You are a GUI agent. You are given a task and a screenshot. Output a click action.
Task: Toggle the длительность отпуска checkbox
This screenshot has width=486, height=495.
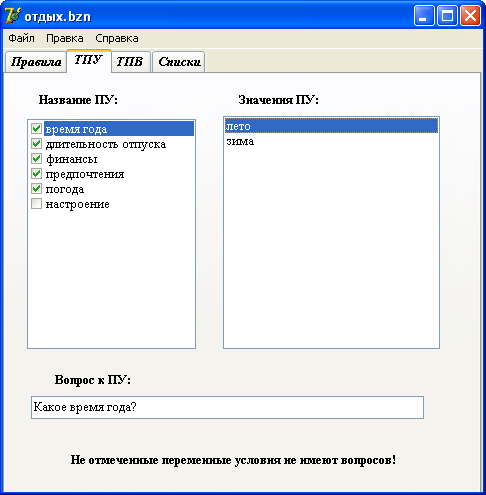(36, 144)
